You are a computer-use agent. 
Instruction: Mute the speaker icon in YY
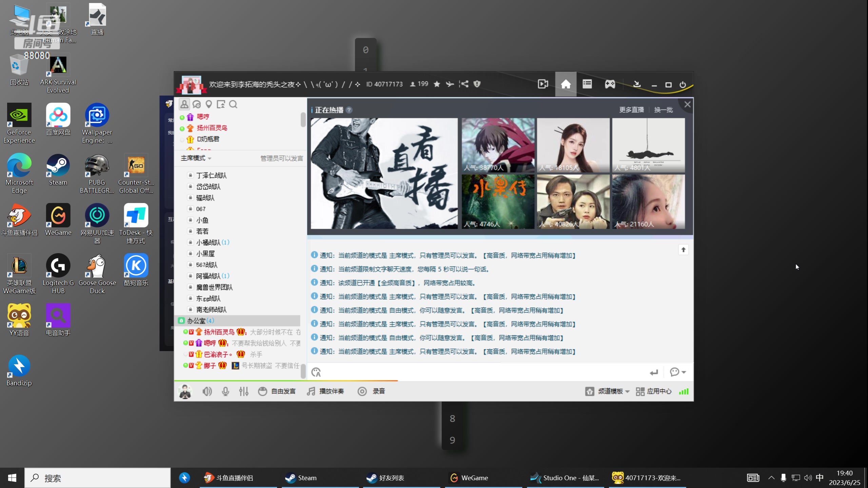(x=207, y=391)
